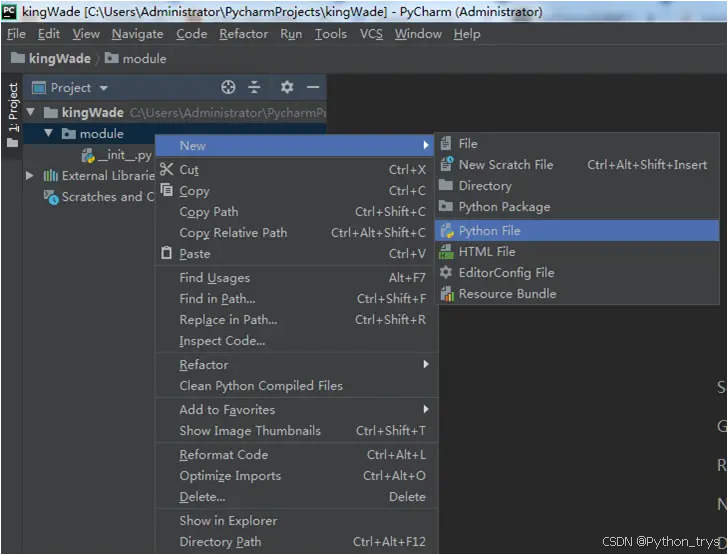
Task: Select Inspect Code...
Action: (x=296, y=340)
